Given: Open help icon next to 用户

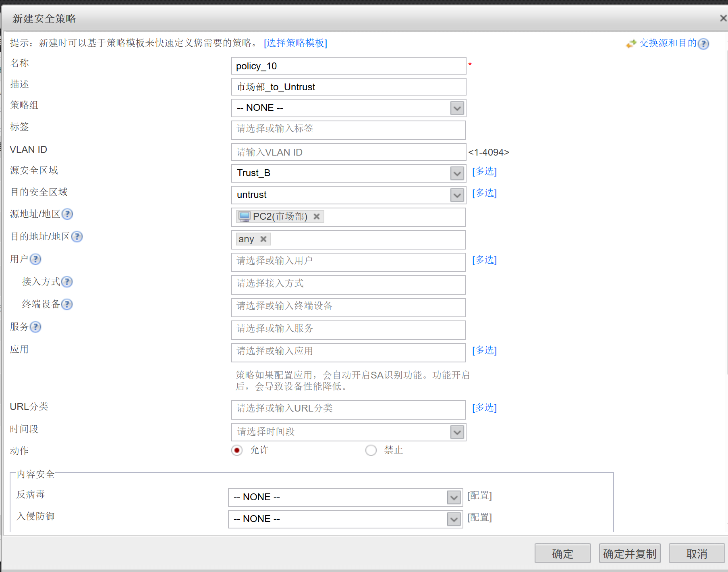Looking at the screenshot, I should pyautogui.click(x=35, y=259).
